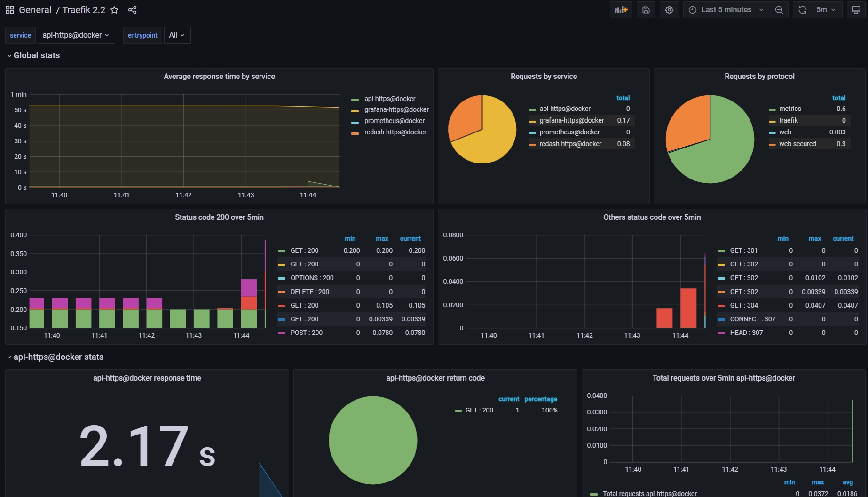Click the Add panel icon
Image resolution: width=868 pixels, height=497 pixels.
click(621, 10)
